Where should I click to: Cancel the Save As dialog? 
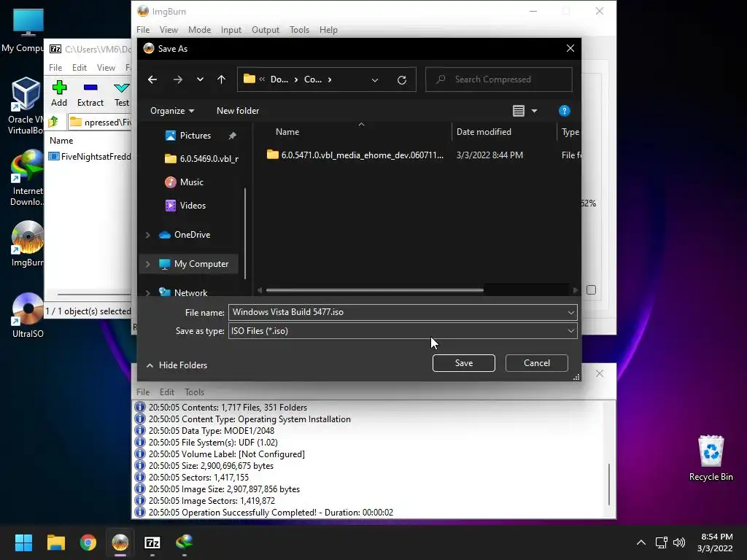click(x=536, y=363)
